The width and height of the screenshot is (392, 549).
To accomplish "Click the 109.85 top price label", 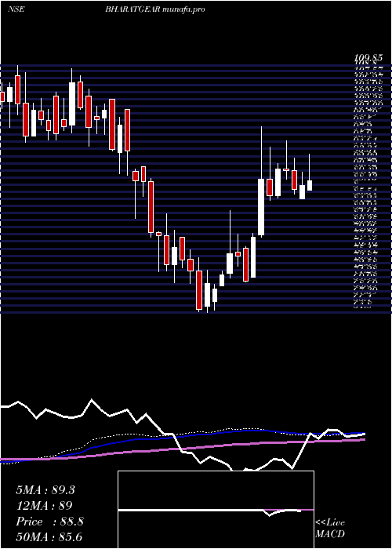I will tap(368, 58).
